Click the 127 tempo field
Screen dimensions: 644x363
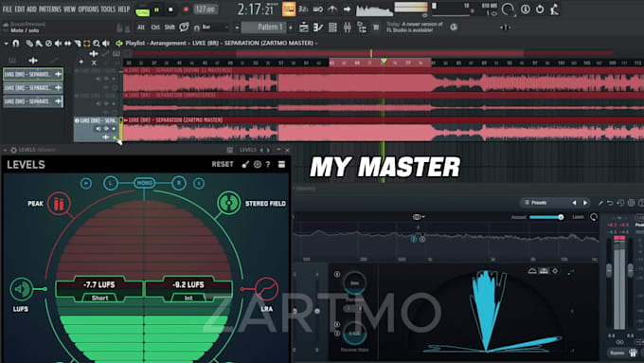point(205,9)
